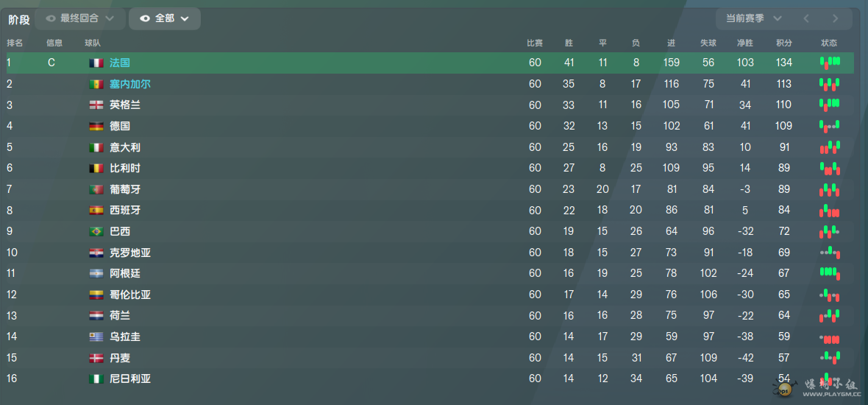868x405 pixels.
Task: Toggle the eye icon in 最终回合 filter
Action: [51, 18]
